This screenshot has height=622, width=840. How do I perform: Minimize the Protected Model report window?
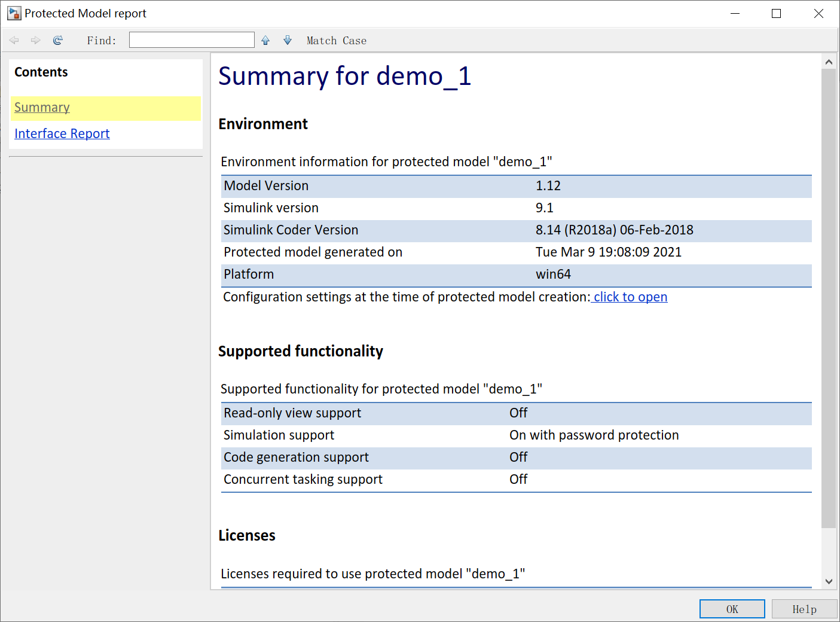tap(735, 13)
